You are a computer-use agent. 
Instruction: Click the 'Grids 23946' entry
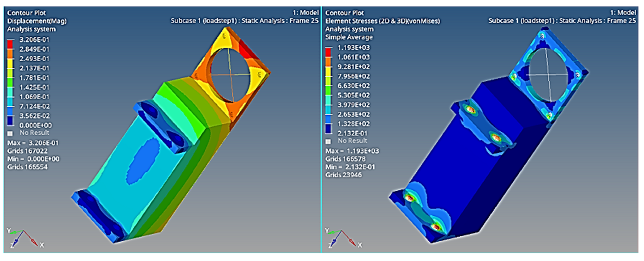(343, 175)
